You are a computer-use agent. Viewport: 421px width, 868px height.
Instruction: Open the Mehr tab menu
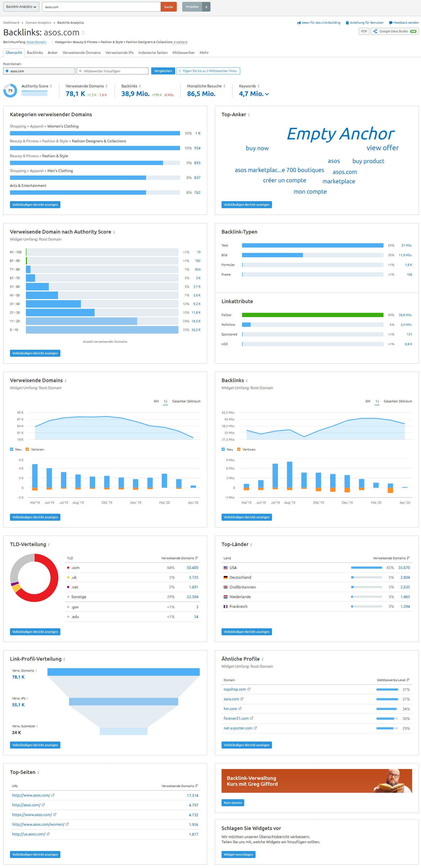tap(204, 53)
